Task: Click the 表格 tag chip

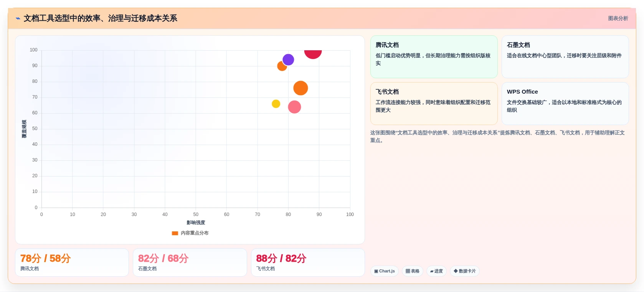Action: point(413,271)
